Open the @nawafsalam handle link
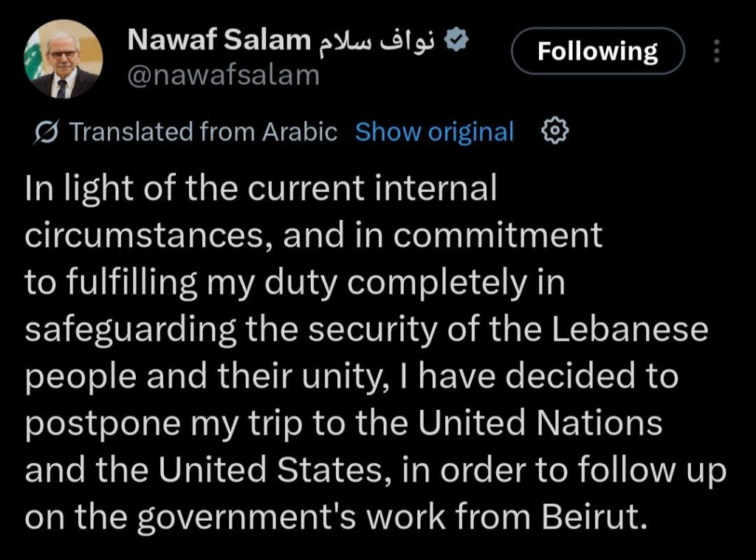Image resolution: width=756 pixels, height=560 pixels. (x=224, y=75)
